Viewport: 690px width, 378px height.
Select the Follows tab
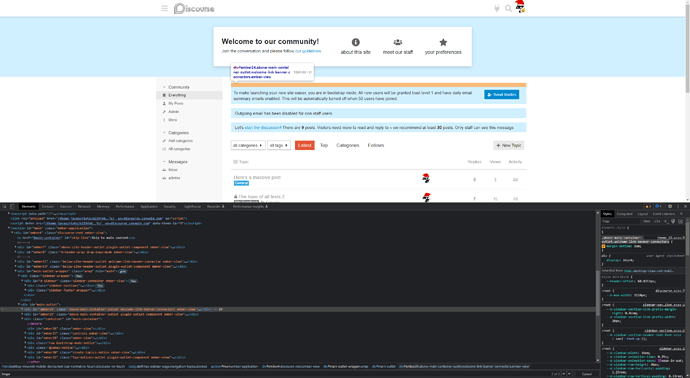(376, 145)
